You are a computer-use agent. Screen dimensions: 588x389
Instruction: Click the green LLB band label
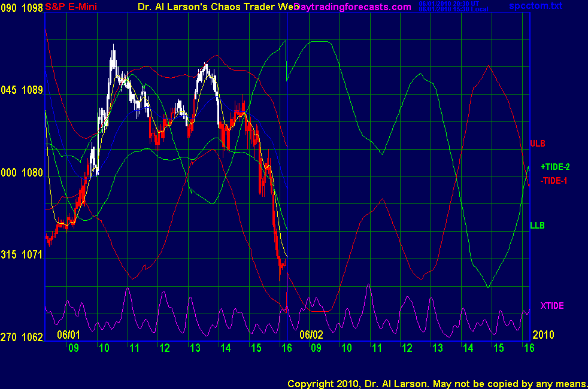537,226
